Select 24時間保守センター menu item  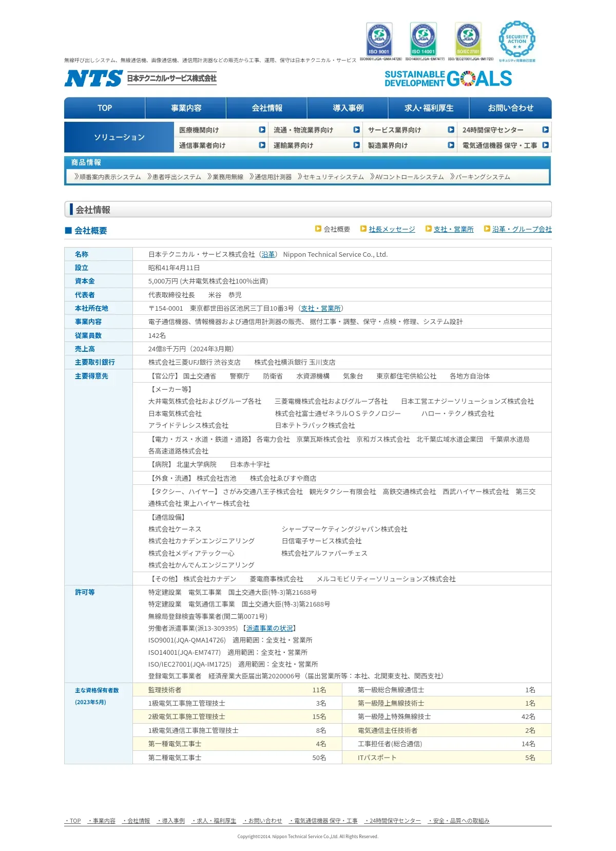[505, 130]
